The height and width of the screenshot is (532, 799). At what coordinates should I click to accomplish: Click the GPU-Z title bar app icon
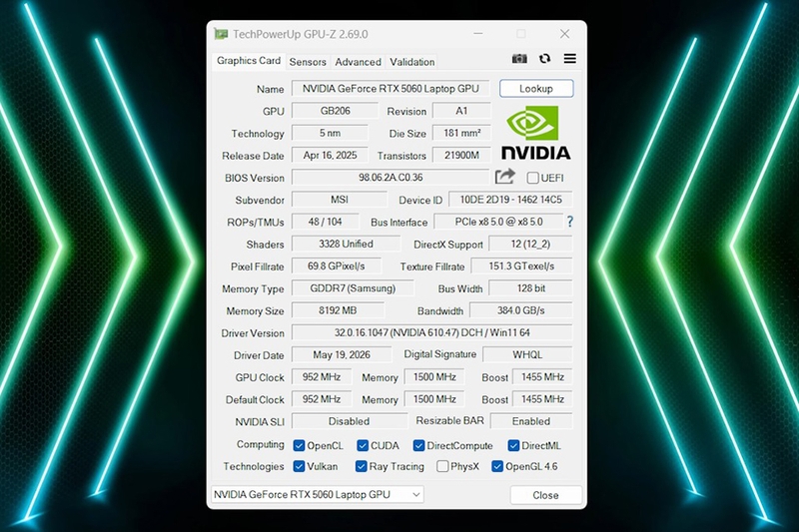pyautogui.click(x=221, y=34)
